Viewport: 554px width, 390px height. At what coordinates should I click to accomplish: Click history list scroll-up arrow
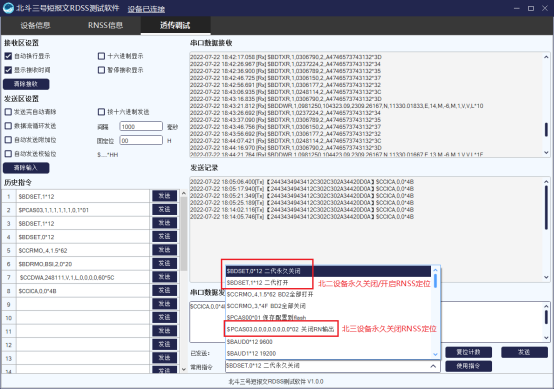coord(184,193)
